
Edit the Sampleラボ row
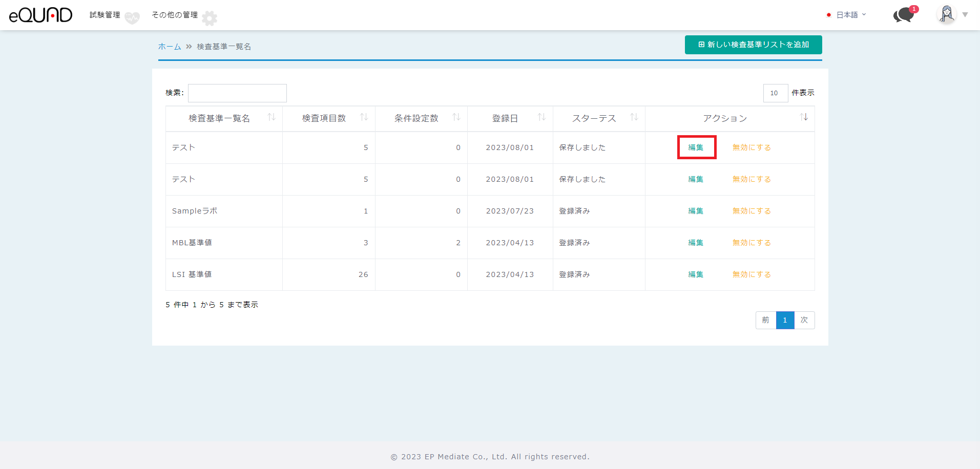pos(695,211)
